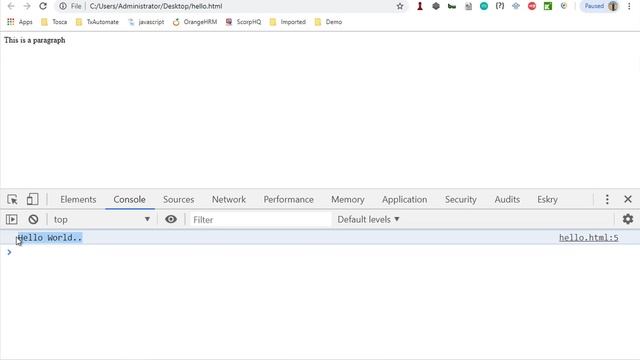Switch to the Elements tab
This screenshot has height=360, width=640.
pos(78,199)
